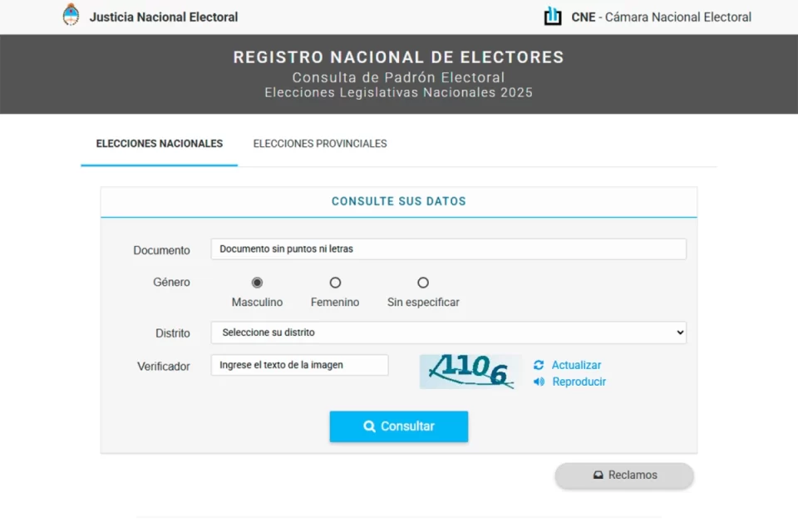Click the CNE logo icon
The height and width of the screenshot is (532, 798).
coord(553,16)
